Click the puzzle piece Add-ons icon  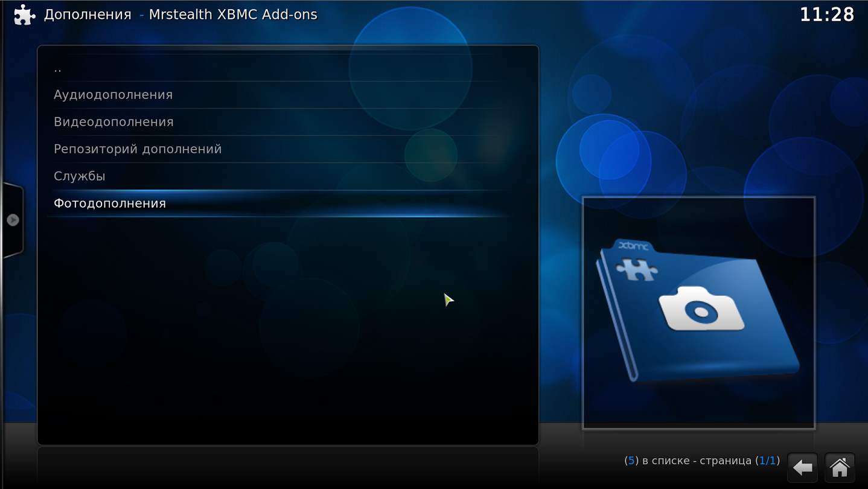click(24, 14)
